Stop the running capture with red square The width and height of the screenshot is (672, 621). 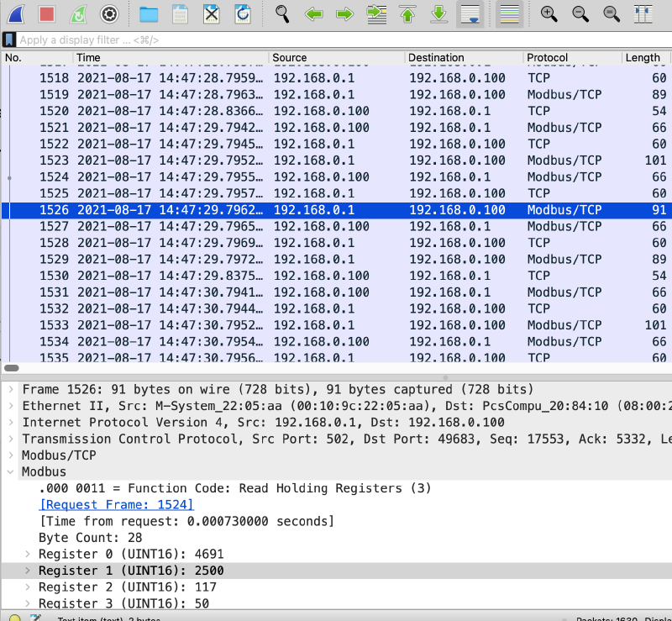click(47, 13)
